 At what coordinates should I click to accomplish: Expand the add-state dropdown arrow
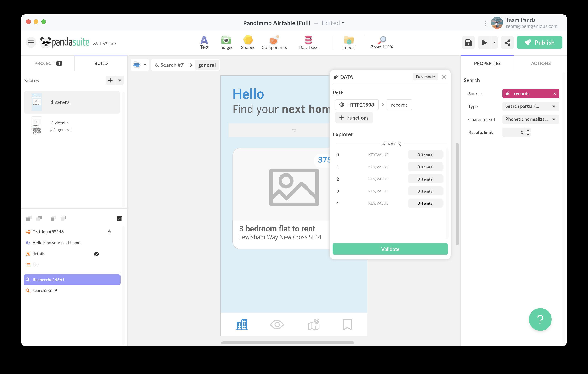coord(120,80)
